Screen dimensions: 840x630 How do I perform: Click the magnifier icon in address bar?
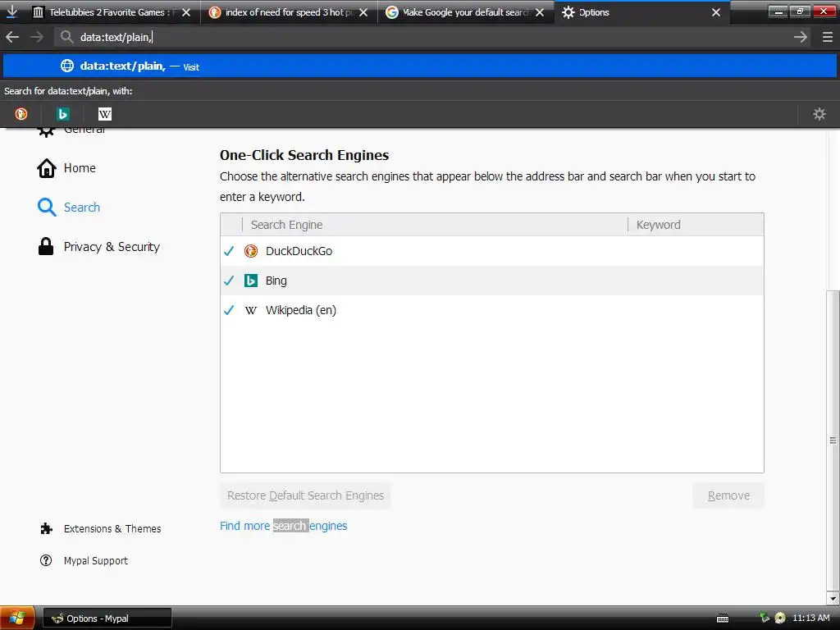66,37
